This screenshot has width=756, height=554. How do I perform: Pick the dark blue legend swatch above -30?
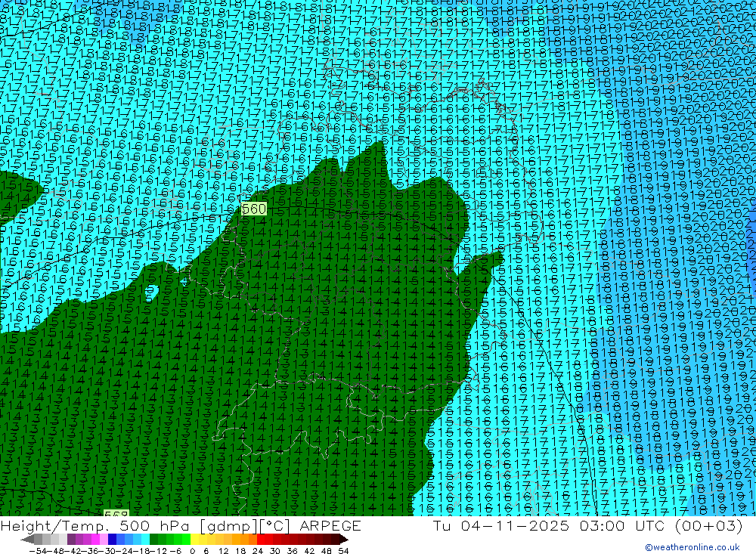tap(113, 539)
